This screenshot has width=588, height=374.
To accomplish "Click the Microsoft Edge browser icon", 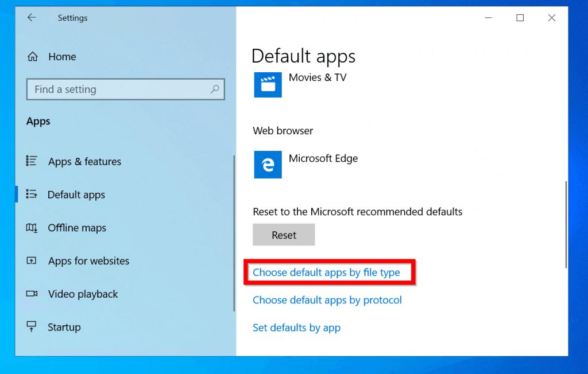I will pos(268,165).
